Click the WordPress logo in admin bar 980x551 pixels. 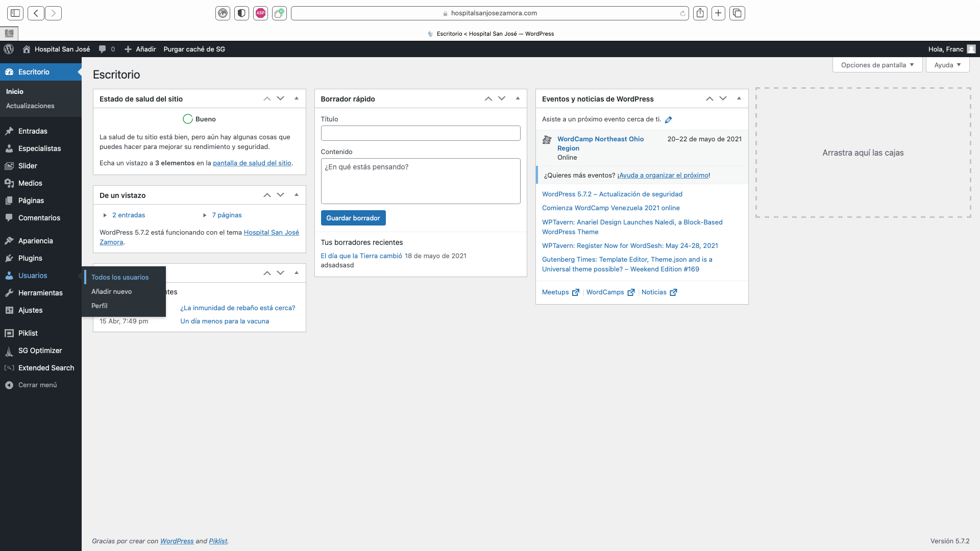[9, 49]
